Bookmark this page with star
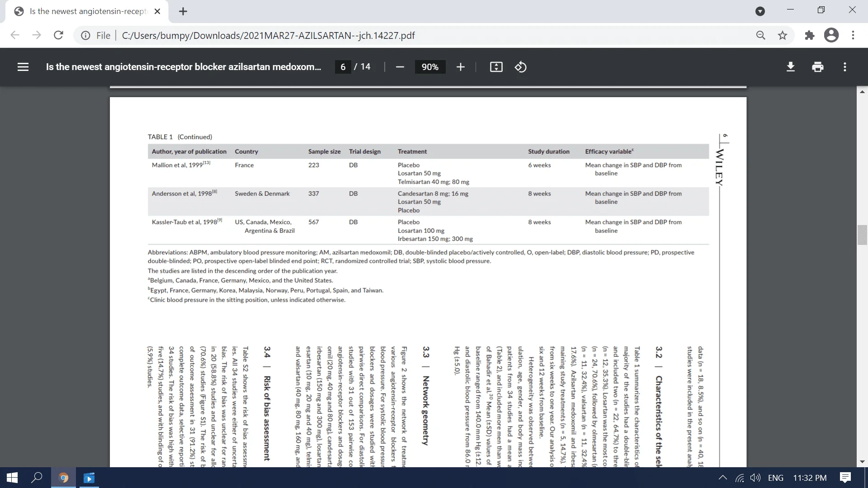 point(783,35)
